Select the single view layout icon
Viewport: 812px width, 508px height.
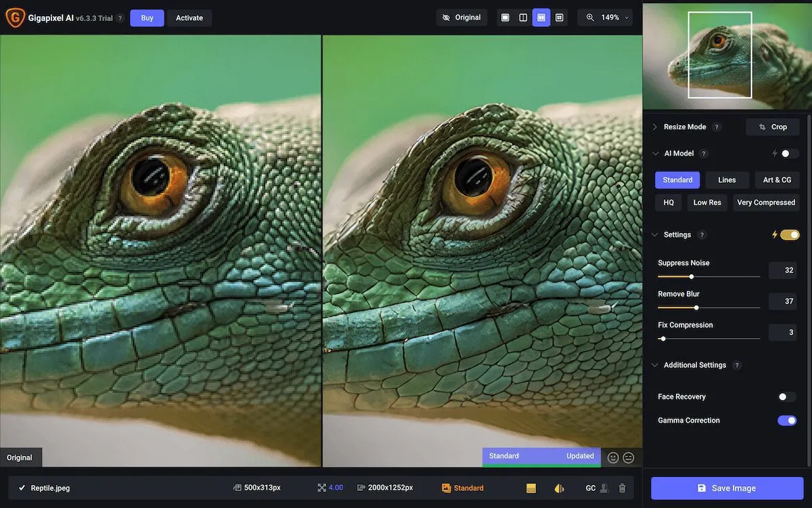tap(505, 17)
